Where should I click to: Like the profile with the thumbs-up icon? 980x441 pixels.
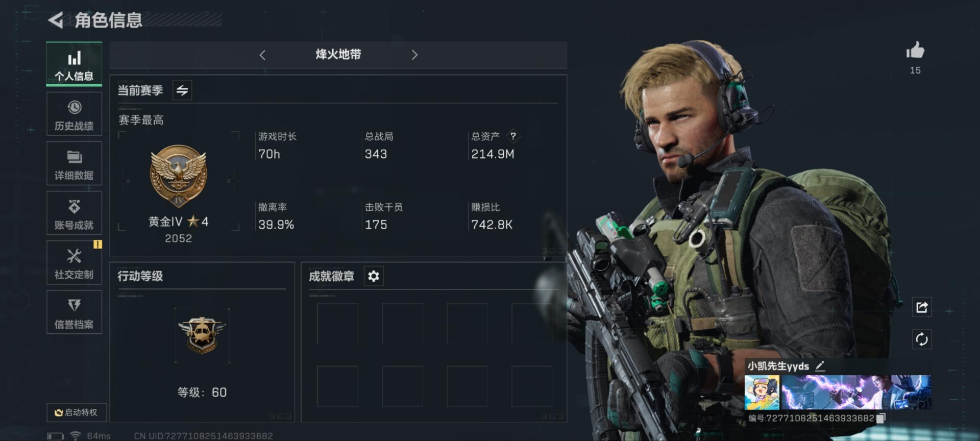click(915, 51)
